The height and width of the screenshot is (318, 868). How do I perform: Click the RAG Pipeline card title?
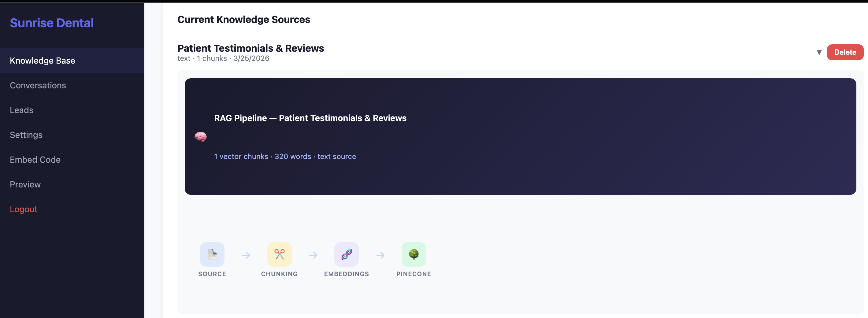pos(310,118)
